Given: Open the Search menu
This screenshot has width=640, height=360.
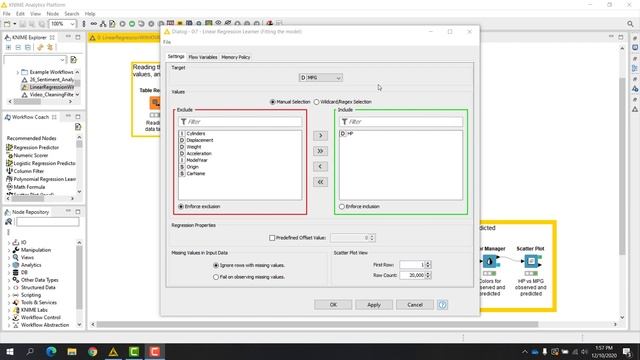Looking at the screenshot, I should (x=71, y=14).
